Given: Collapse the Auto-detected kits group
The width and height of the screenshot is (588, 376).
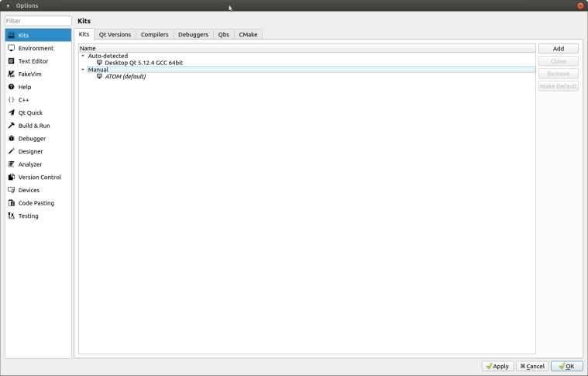Looking at the screenshot, I should [x=83, y=56].
